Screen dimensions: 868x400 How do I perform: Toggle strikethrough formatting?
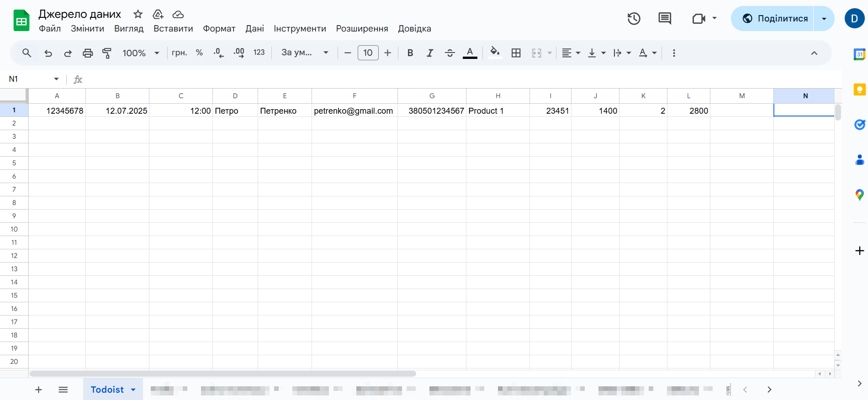[x=450, y=53]
